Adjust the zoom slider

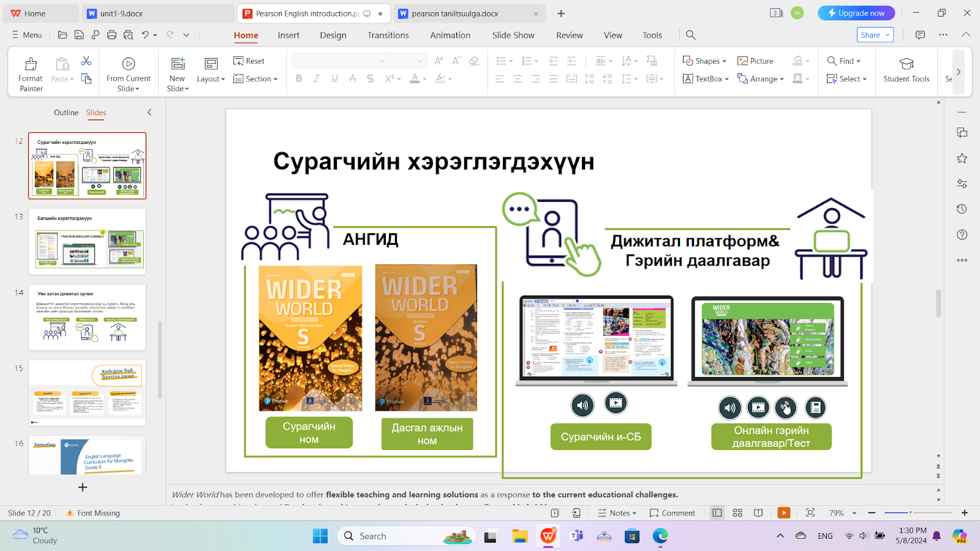coord(918,512)
